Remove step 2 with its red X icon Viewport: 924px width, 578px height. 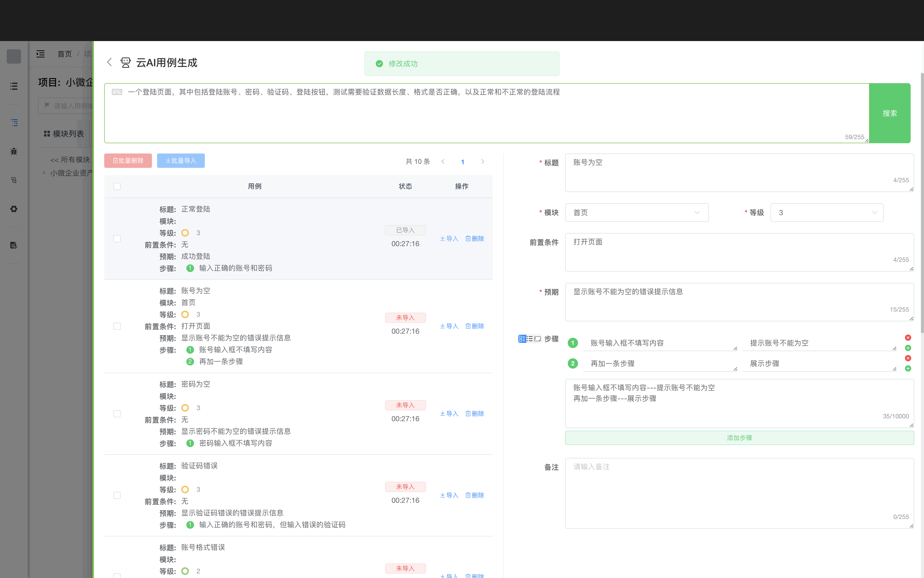(908, 358)
